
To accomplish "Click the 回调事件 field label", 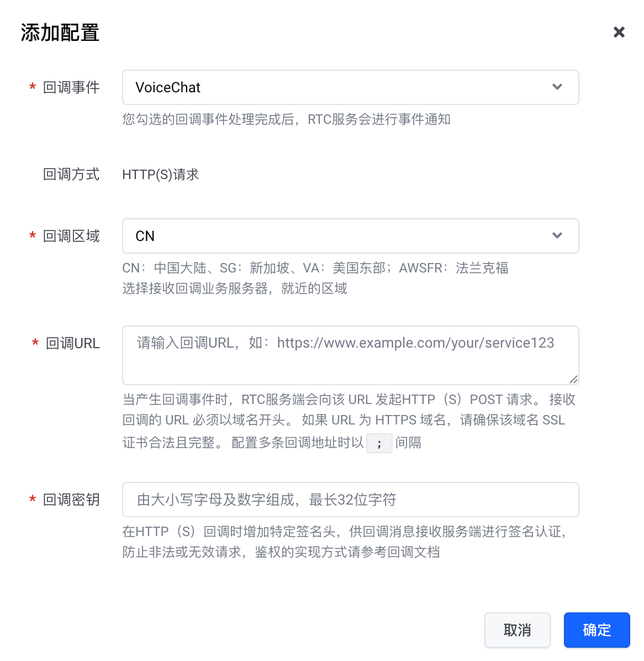I will click(x=71, y=87).
